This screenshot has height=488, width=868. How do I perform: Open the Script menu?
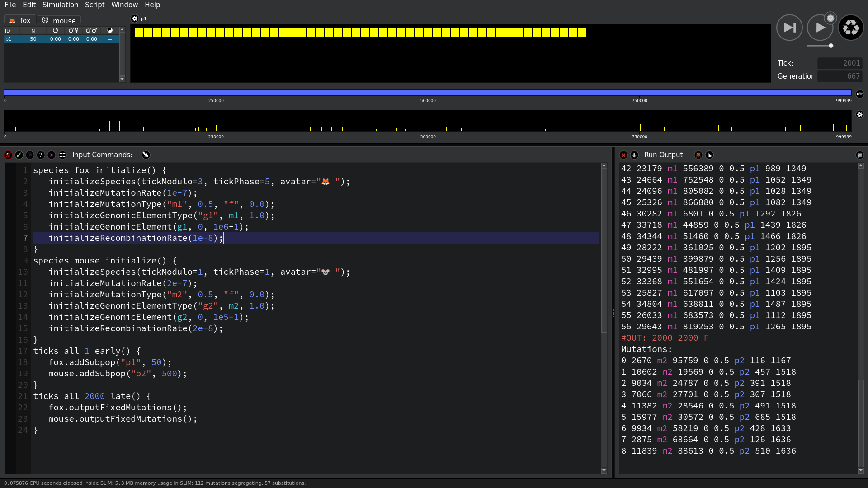[95, 5]
